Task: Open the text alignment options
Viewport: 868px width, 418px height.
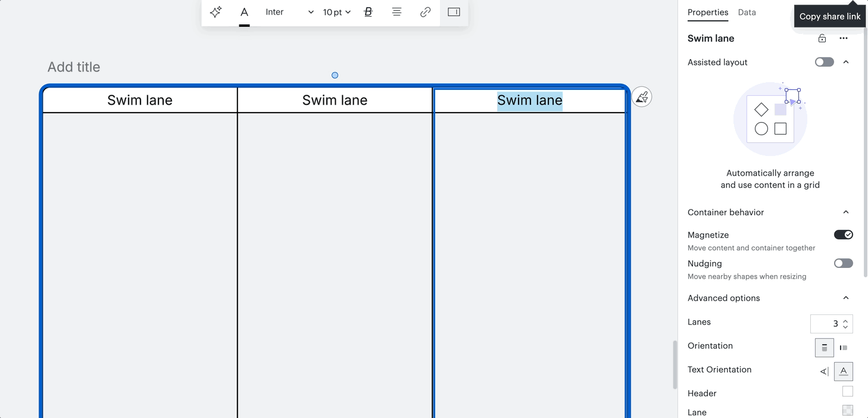Action: pos(396,12)
